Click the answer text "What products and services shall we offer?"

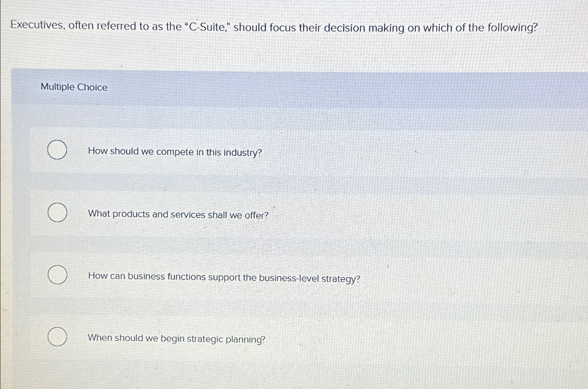pos(178,214)
